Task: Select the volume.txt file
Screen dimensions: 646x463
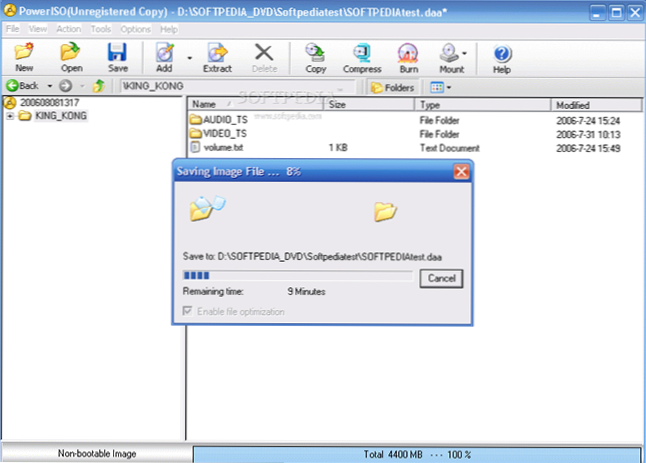Action: coord(223,147)
